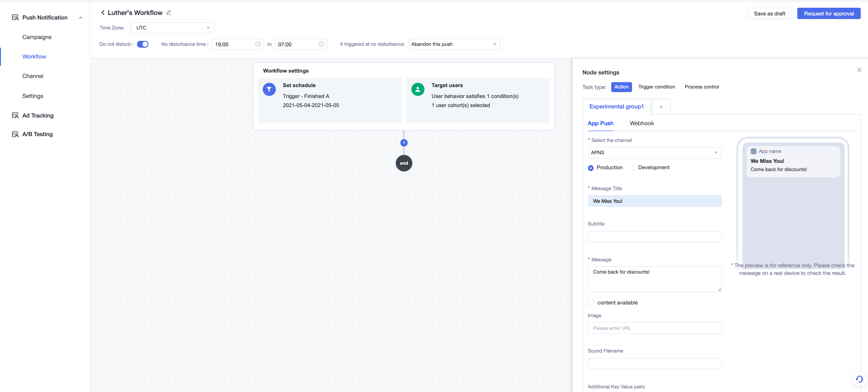Select the Production radio button
Image resolution: width=868 pixels, height=392 pixels.
pos(591,168)
